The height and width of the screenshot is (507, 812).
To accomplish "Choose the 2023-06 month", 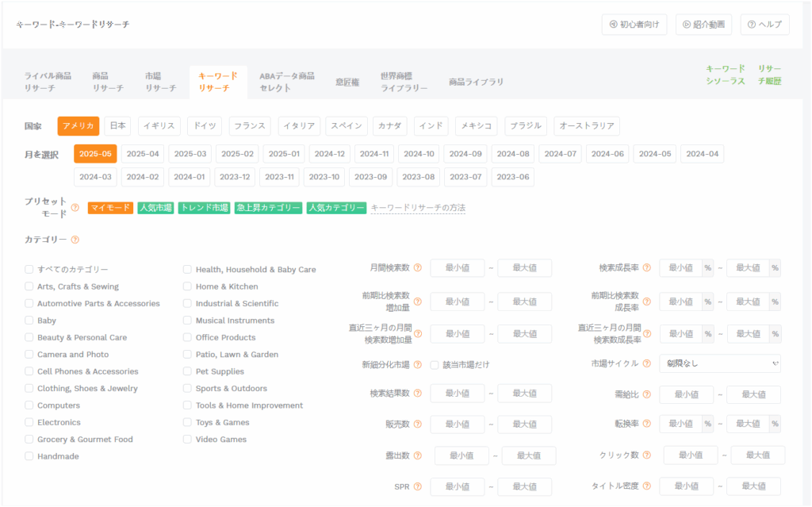I will [513, 177].
